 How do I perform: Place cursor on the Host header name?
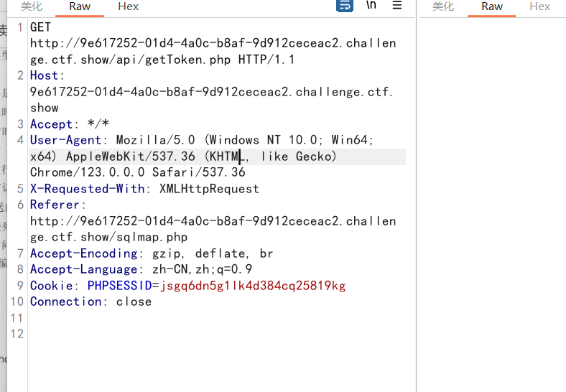(45, 75)
